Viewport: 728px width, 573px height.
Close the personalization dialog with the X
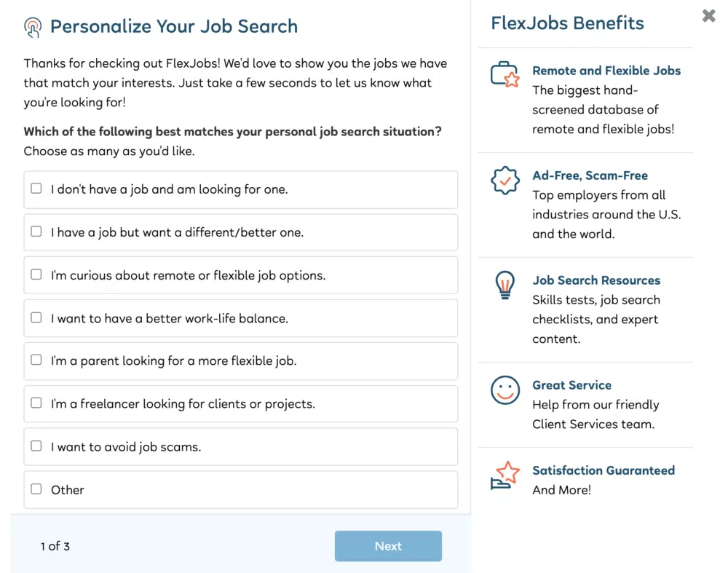click(x=708, y=16)
